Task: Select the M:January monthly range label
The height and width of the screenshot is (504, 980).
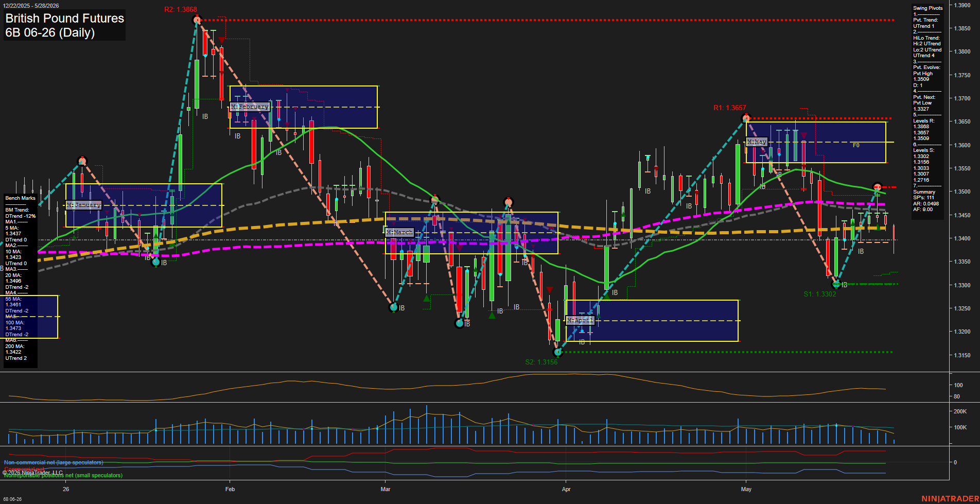Action: point(83,205)
